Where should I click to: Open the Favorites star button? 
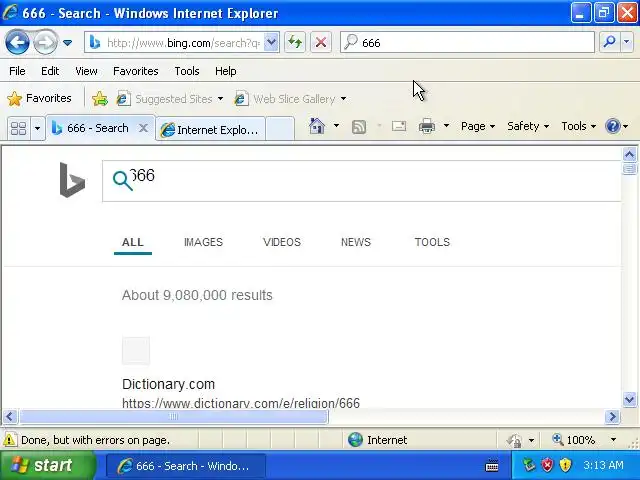[x=40, y=98]
